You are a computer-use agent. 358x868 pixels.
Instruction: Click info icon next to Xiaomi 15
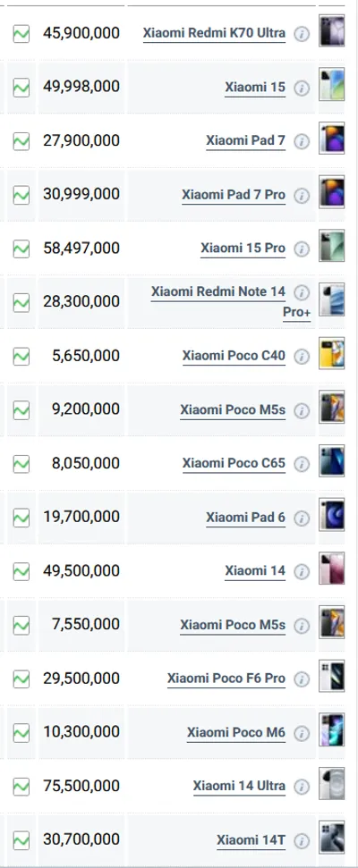(x=302, y=88)
